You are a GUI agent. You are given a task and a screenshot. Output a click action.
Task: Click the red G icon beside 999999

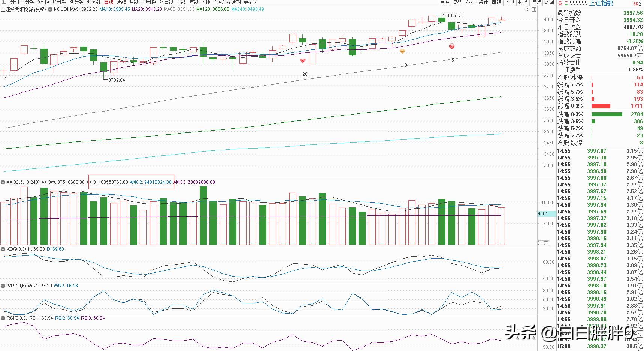click(x=560, y=3)
